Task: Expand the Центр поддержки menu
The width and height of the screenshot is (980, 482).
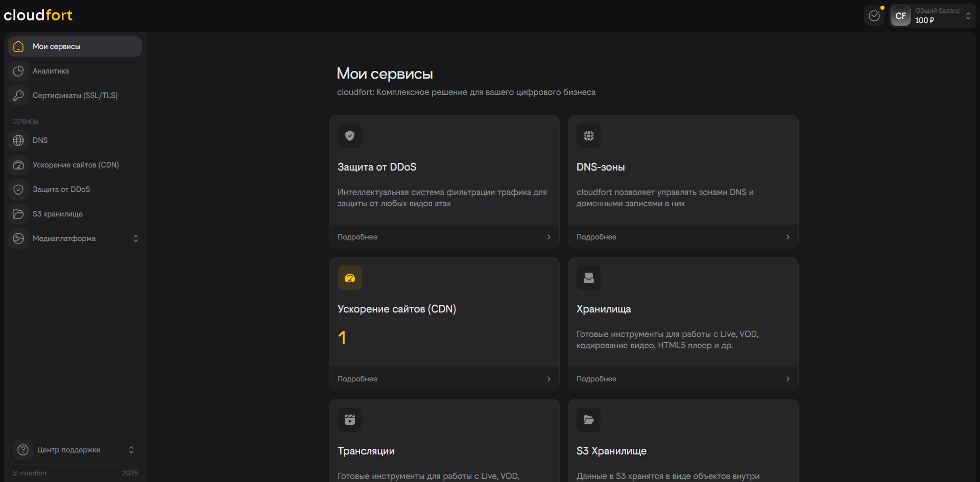Action: click(131, 450)
